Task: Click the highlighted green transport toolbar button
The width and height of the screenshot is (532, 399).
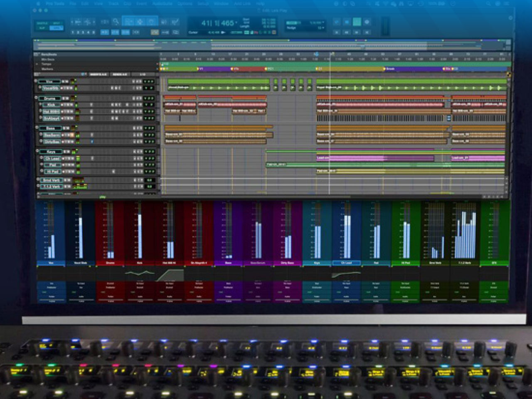Action: [356, 22]
